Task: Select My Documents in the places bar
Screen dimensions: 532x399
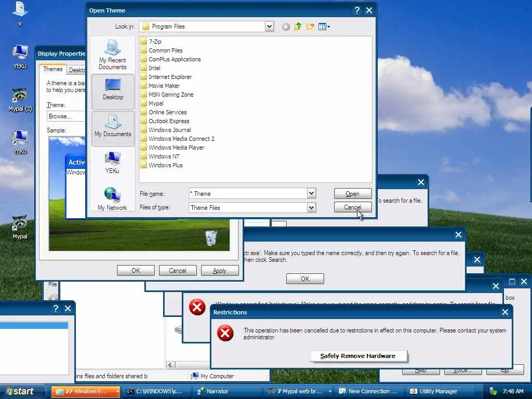Action: point(113,128)
